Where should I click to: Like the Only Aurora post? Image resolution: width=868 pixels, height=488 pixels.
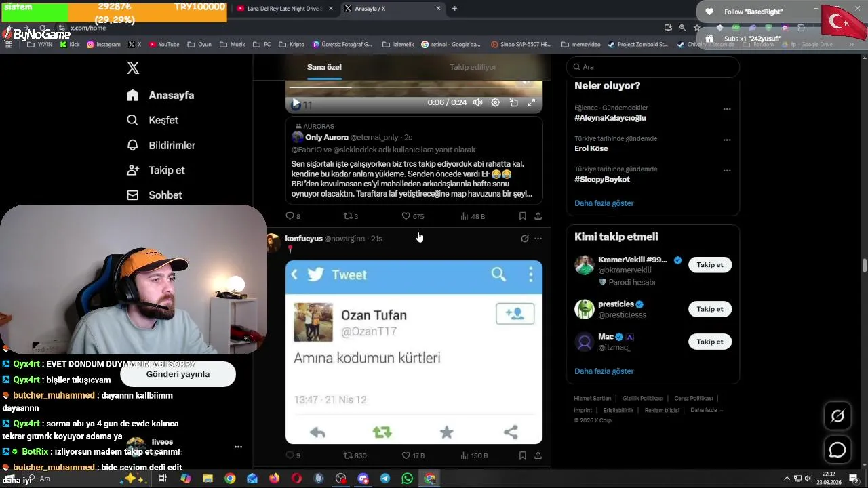(412, 216)
